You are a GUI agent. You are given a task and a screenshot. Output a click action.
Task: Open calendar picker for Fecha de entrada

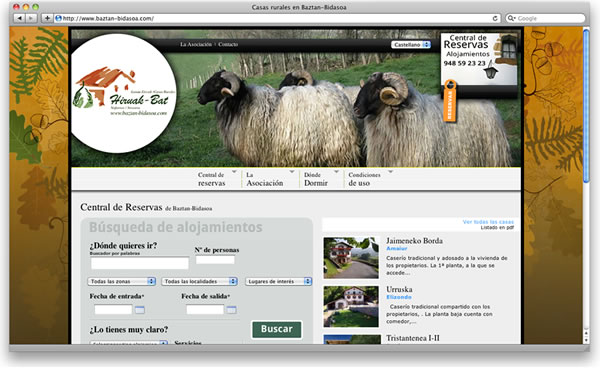coord(140,309)
